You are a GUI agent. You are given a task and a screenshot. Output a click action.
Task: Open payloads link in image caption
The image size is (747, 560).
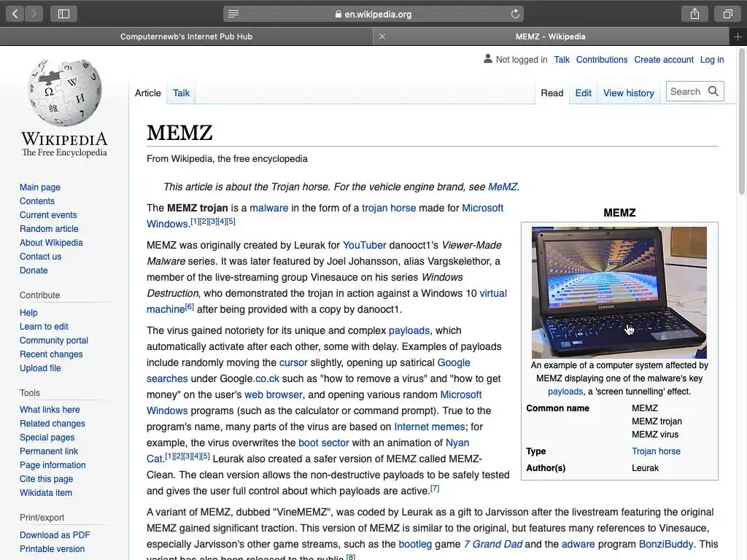[x=565, y=392]
